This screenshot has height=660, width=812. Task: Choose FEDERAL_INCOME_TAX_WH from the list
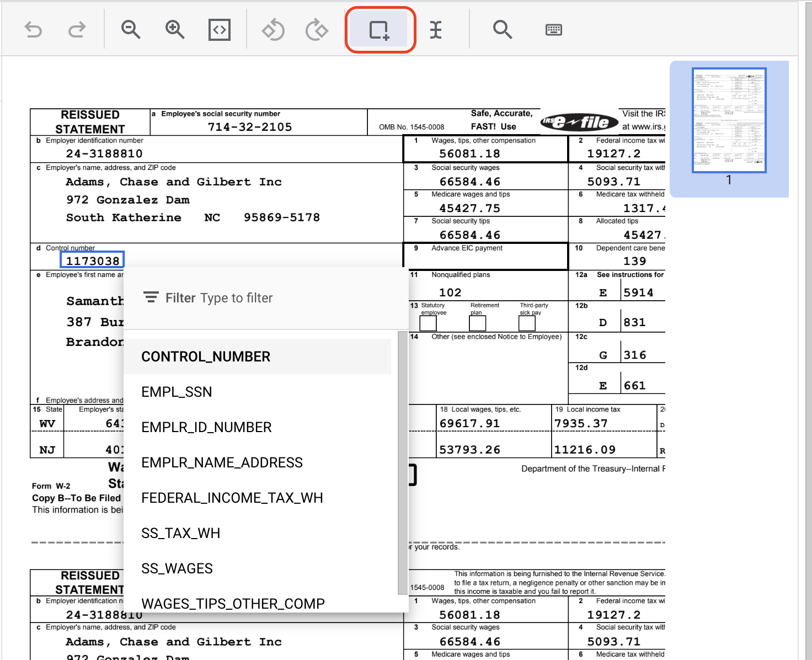[x=232, y=497]
